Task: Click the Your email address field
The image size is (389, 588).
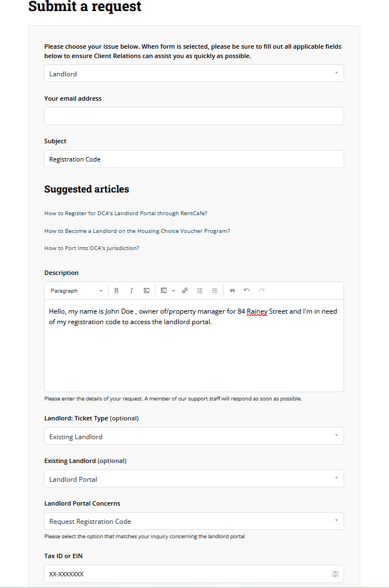Action: (x=194, y=116)
